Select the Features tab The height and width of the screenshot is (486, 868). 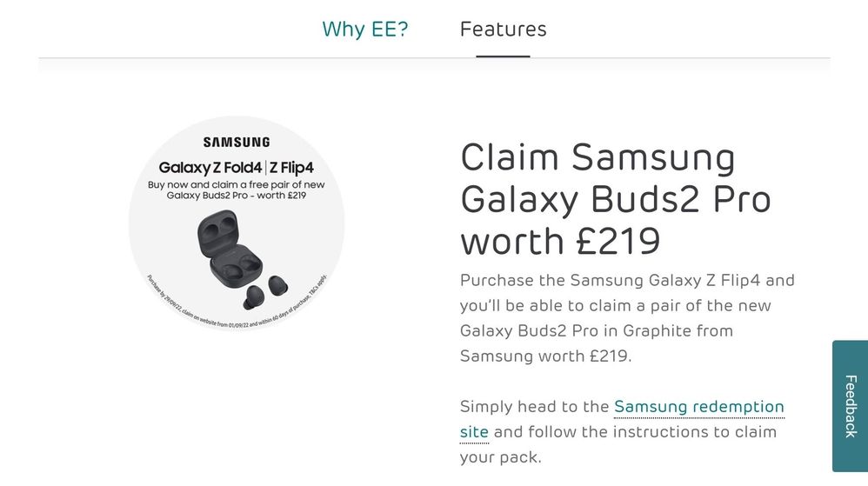pyautogui.click(x=503, y=30)
